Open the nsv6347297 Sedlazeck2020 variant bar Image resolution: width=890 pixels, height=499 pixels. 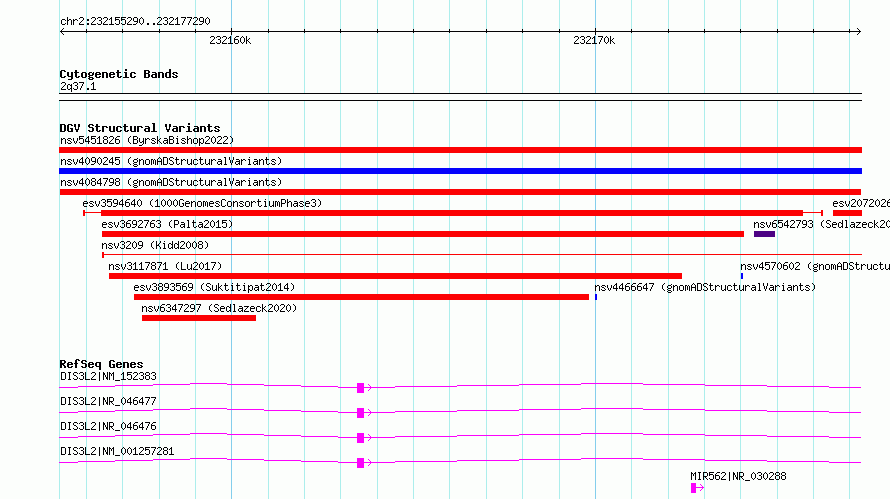[x=199, y=318]
